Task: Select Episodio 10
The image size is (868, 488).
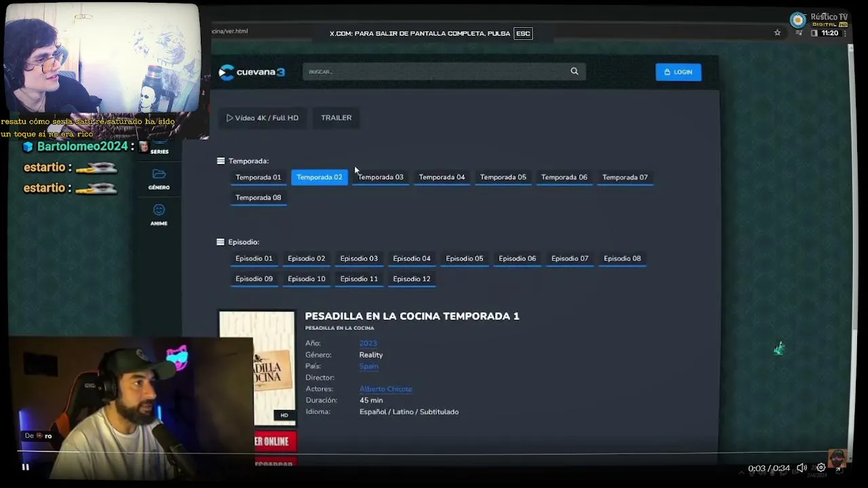Action: [x=307, y=279]
